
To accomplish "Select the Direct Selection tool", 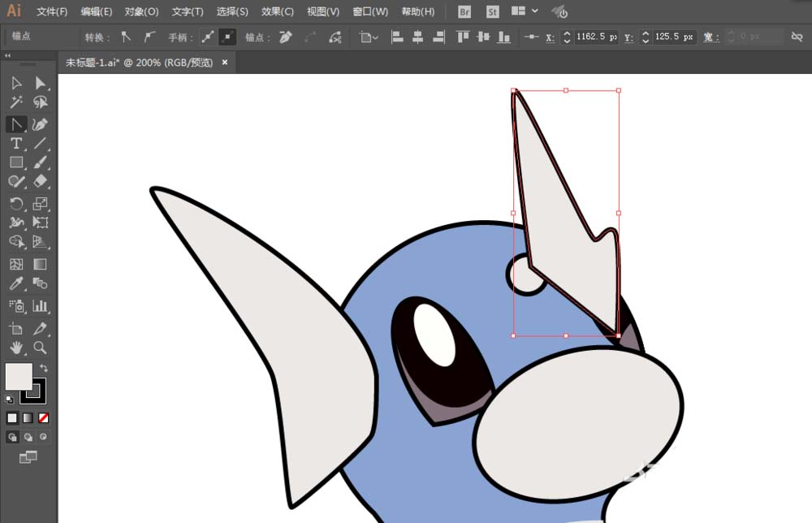I will pyautogui.click(x=40, y=83).
